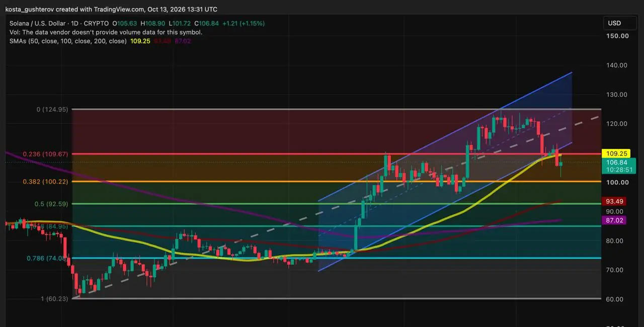644x327 pixels.
Task: Click the 80.00 price axis label
Action: click(614, 240)
